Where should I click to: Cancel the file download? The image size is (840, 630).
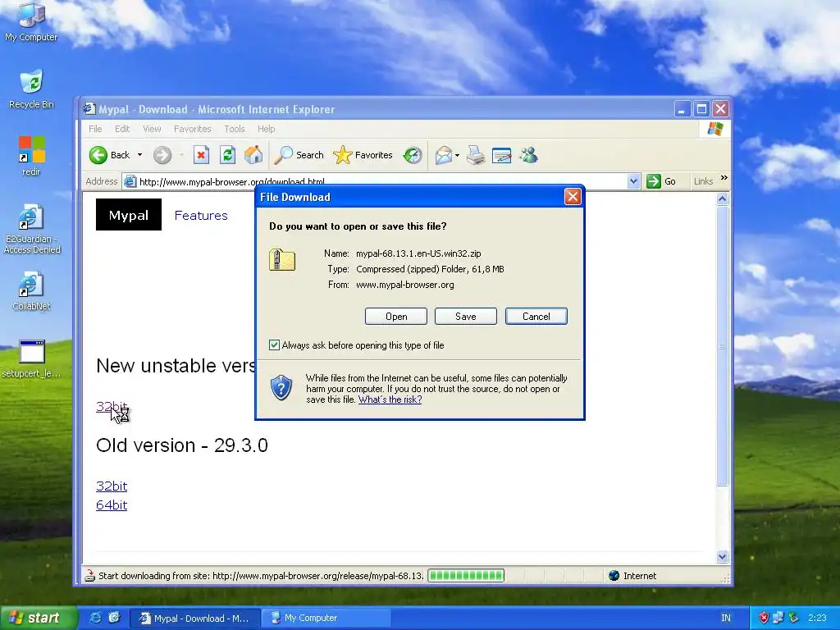click(x=536, y=316)
